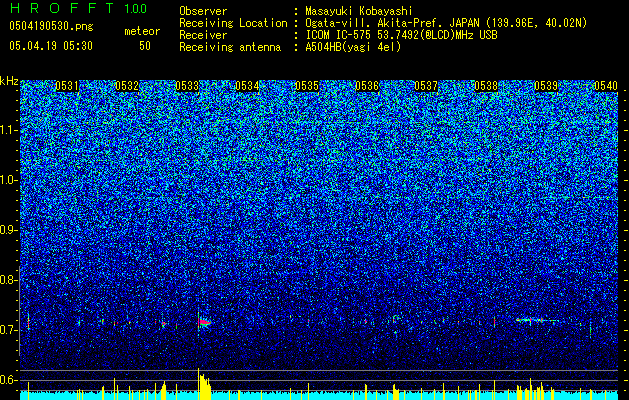Click the Ogata-vill. Akita-Pref. JAPAN location text
The width and height of the screenshot is (629, 400).
tap(446, 23)
